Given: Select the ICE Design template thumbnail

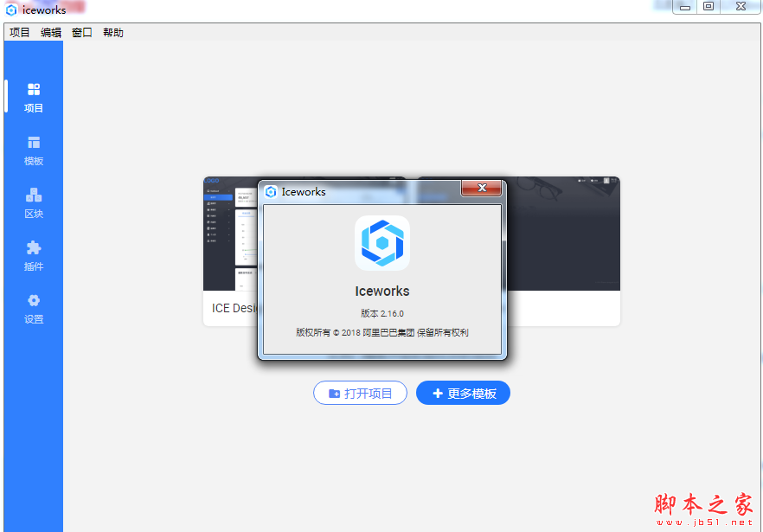Looking at the screenshot, I should coord(231,234).
